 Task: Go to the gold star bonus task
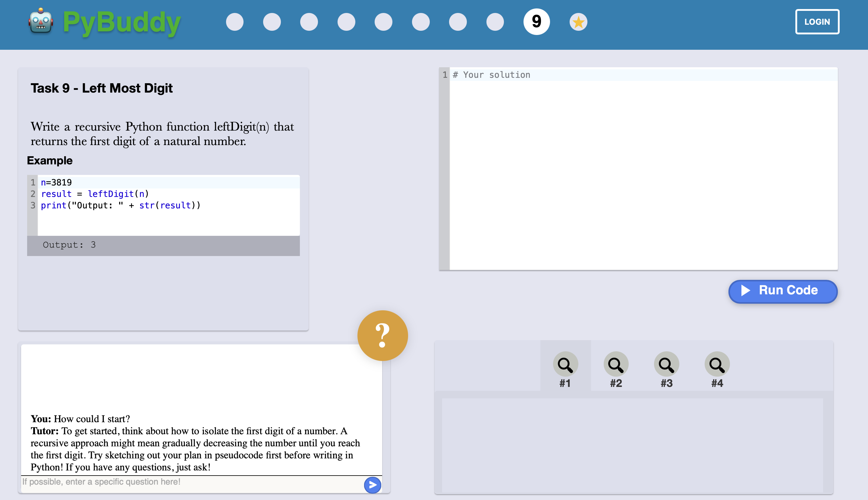pos(578,22)
